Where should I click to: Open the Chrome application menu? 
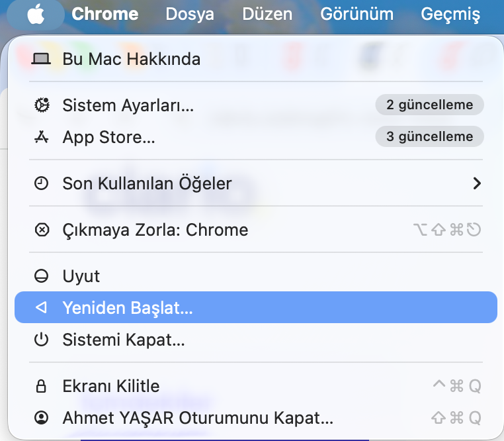[x=105, y=14]
